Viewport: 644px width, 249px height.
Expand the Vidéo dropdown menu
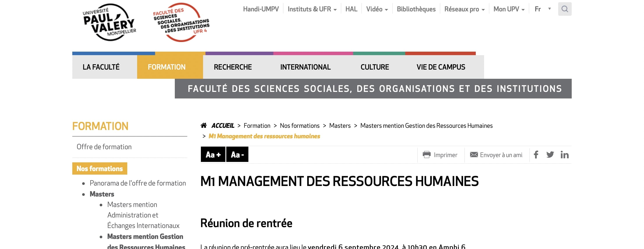point(377,9)
